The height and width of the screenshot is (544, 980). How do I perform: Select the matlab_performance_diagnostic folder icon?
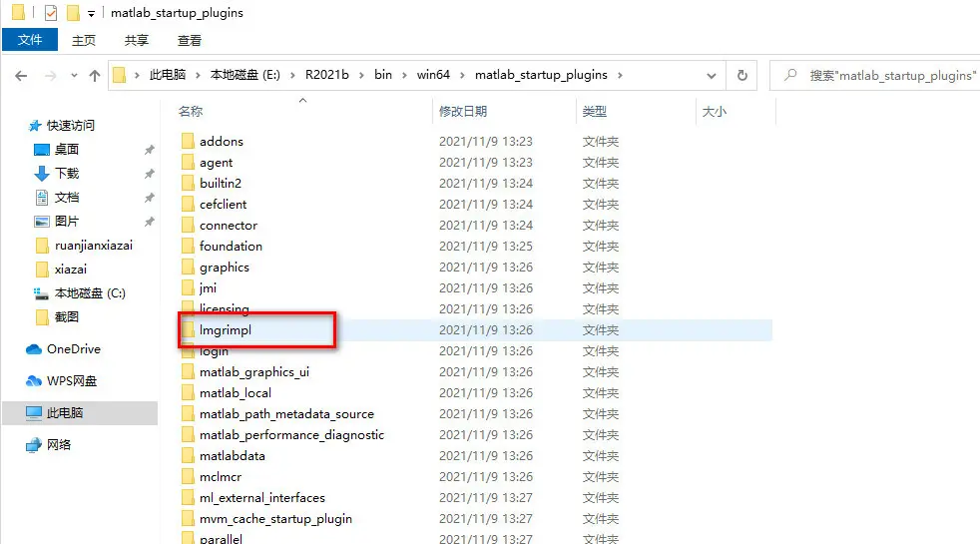pos(188,434)
